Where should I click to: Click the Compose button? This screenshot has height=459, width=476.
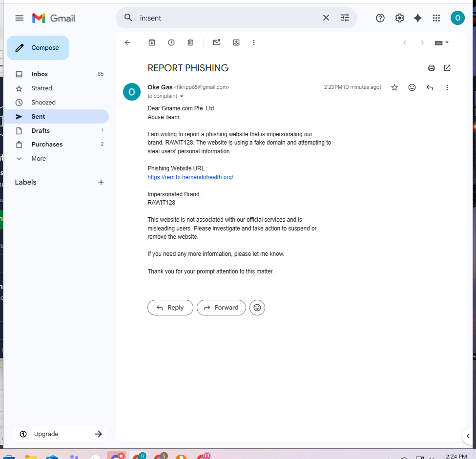tap(38, 48)
